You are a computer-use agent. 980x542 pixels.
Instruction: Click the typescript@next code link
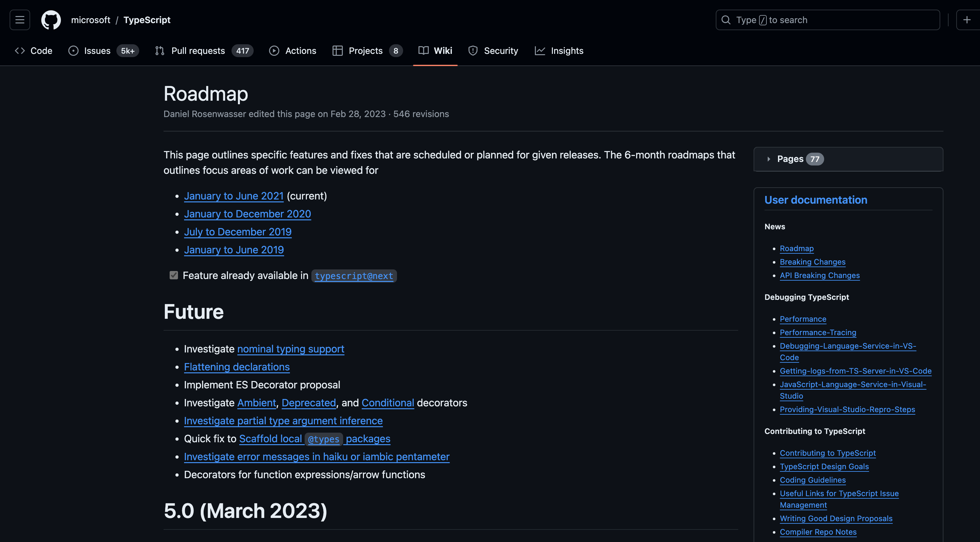(354, 276)
